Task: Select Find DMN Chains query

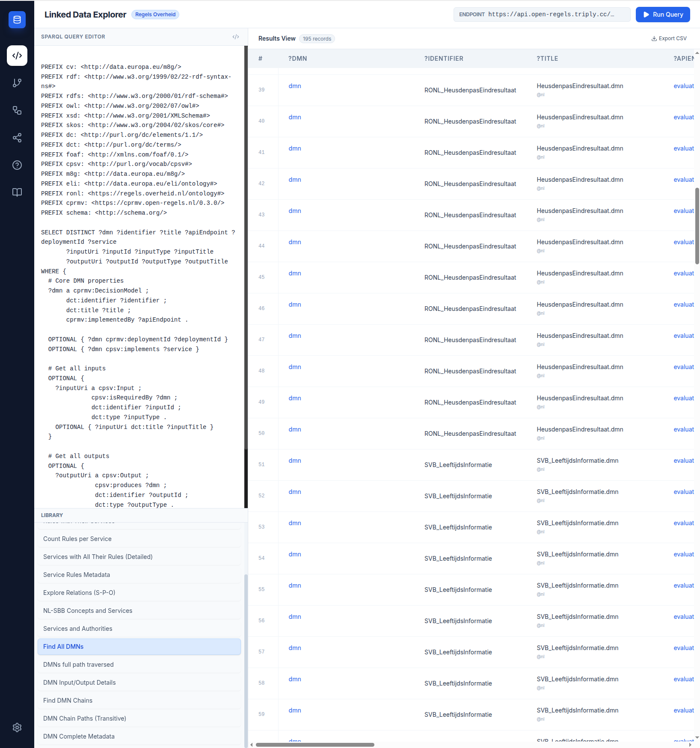Action: click(139, 701)
